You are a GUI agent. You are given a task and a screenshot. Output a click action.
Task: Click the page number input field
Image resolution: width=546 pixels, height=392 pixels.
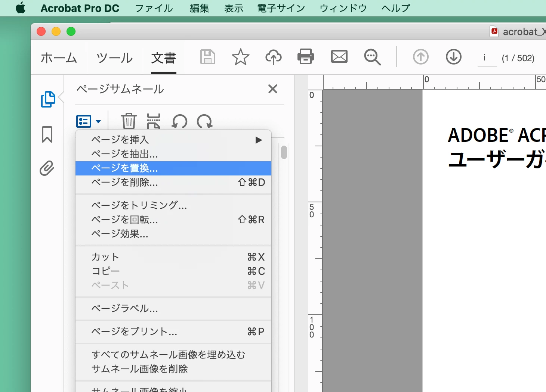487,58
